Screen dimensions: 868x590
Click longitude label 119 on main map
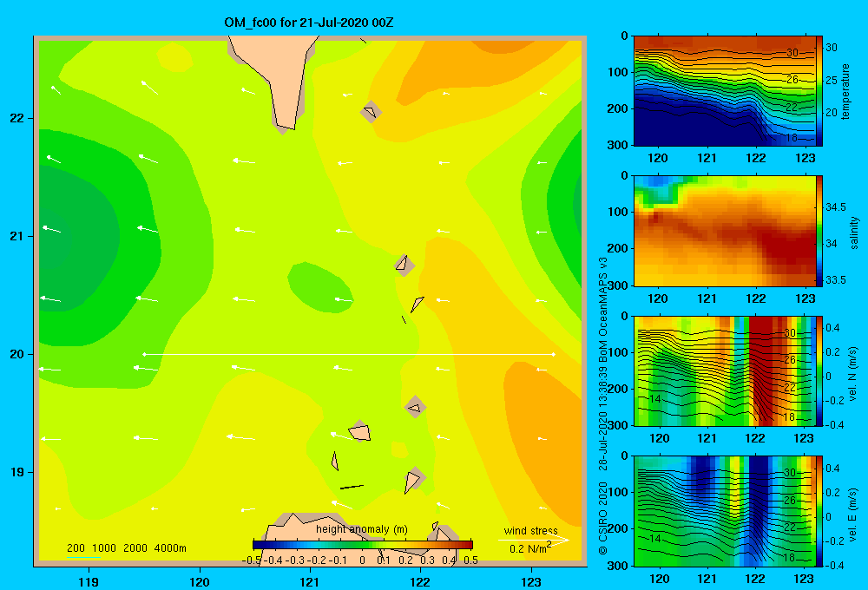pos(89,581)
